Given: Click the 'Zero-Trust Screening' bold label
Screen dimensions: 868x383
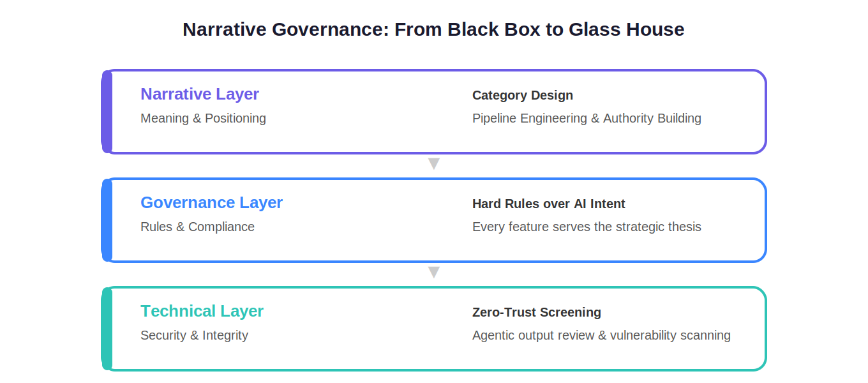Looking at the screenshot, I should 536,312.
